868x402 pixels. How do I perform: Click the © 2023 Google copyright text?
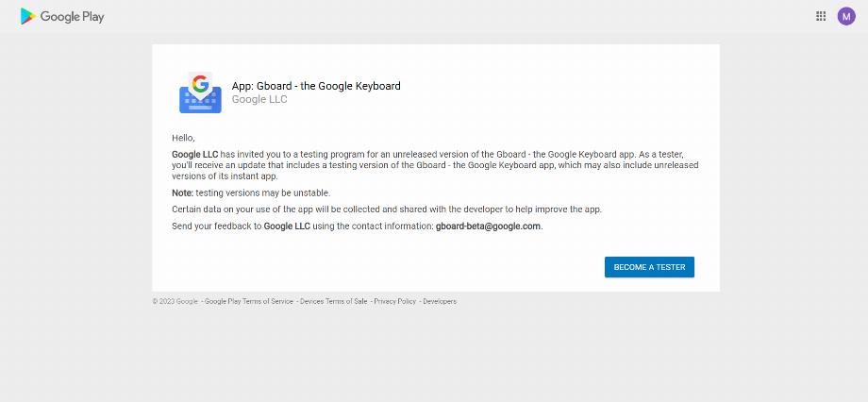pyautogui.click(x=175, y=301)
